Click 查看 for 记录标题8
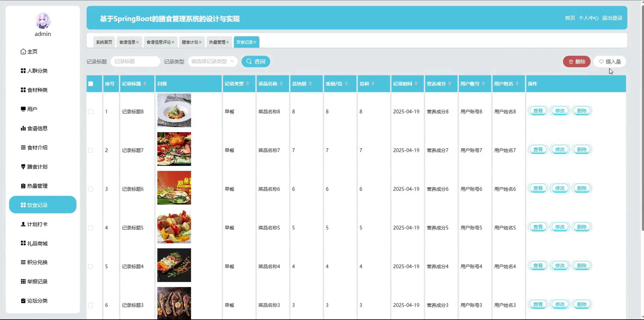 [538, 111]
